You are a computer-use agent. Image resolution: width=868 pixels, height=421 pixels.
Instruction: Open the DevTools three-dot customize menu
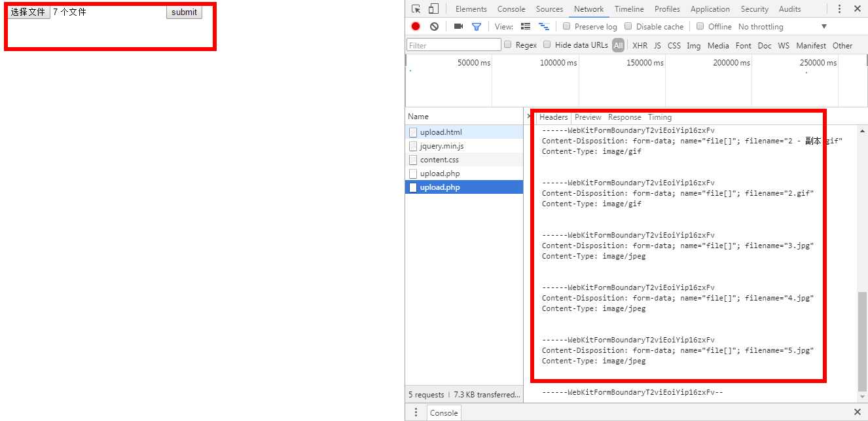(840, 9)
